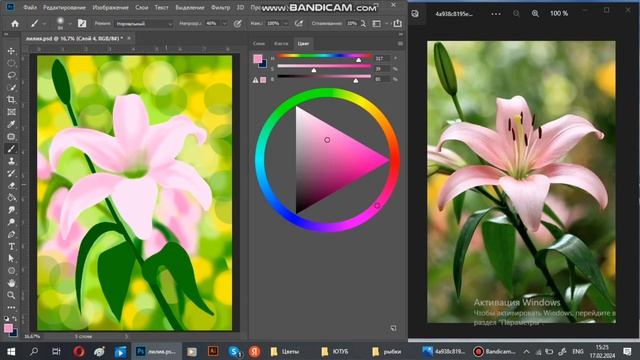Screen dimensions: 640x360
Task: Select the Horizontal Type tool
Action: coord(11,247)
